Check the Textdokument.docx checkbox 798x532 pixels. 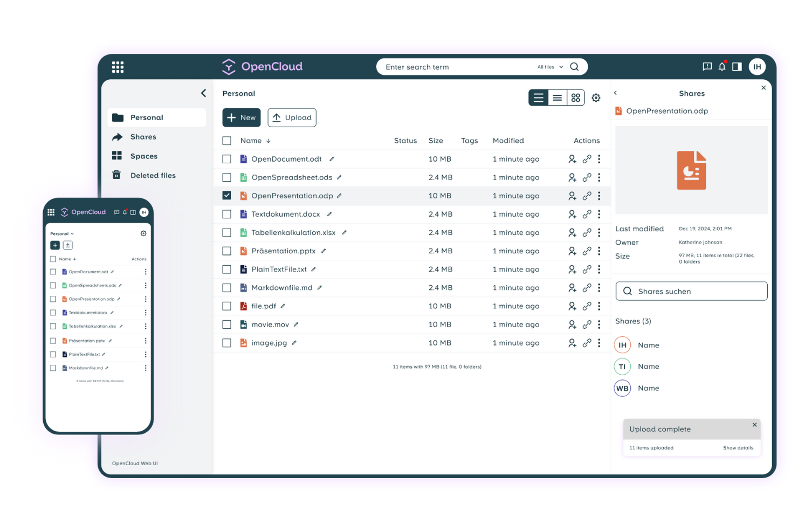(x=227, y=215)
